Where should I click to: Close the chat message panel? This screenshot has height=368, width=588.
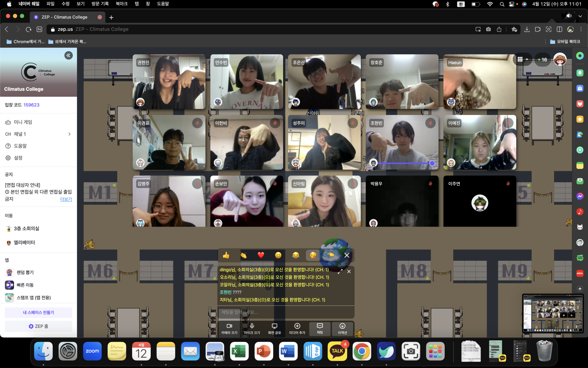[x=349, y=271]
